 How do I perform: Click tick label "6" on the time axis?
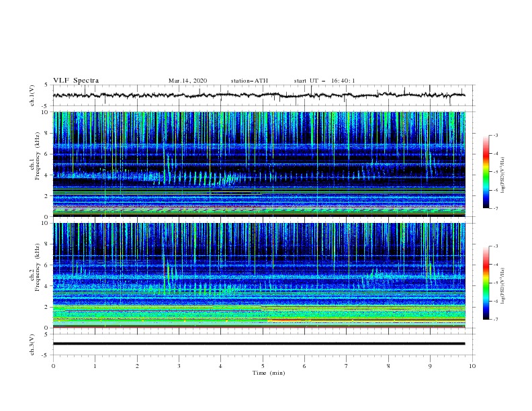pos(305,366)
